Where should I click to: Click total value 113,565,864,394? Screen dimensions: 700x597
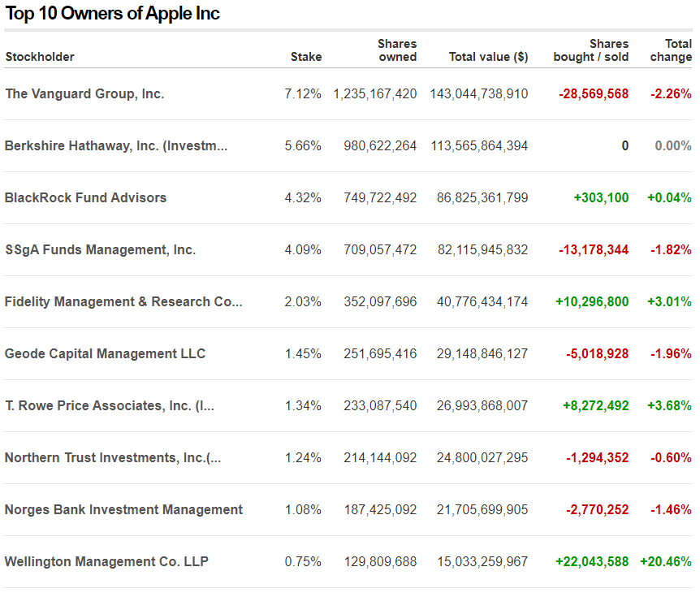479,145
